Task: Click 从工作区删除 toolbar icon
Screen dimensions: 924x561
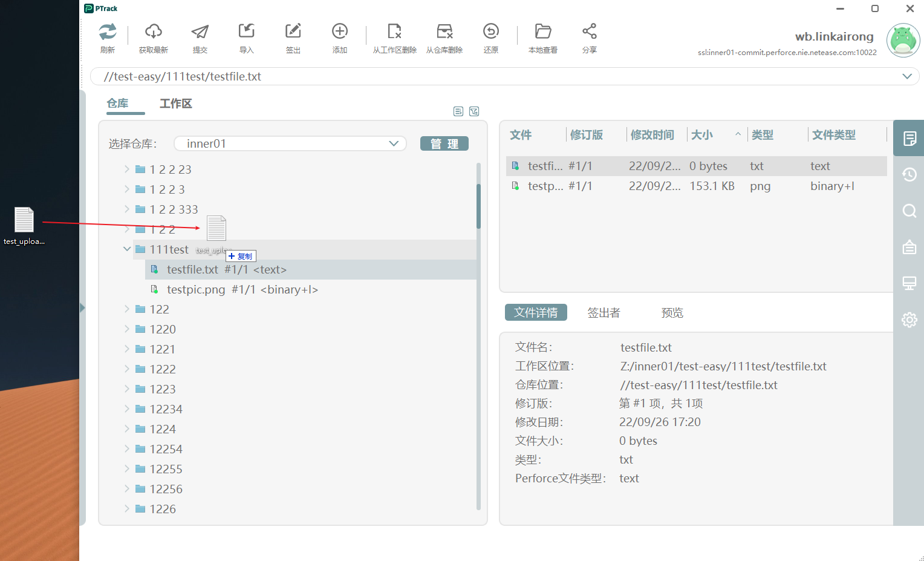Action: tap(395, 31)
